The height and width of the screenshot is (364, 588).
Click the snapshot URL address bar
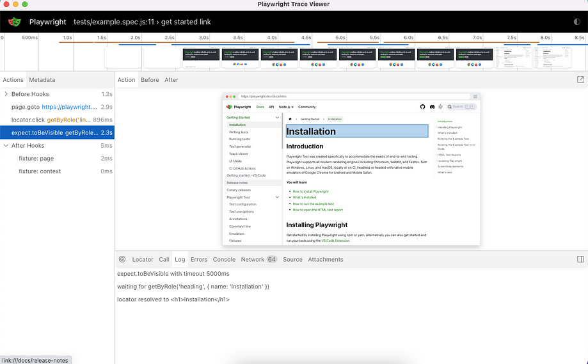(x=354, y=97)
